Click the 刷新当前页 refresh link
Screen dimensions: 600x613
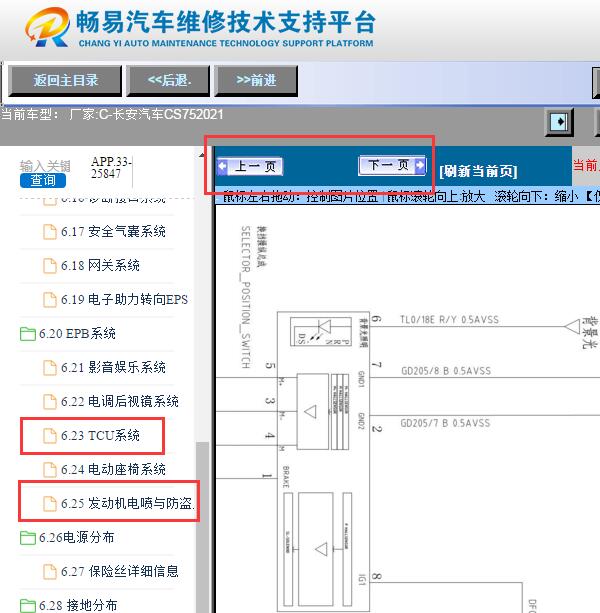coord(478,171)
